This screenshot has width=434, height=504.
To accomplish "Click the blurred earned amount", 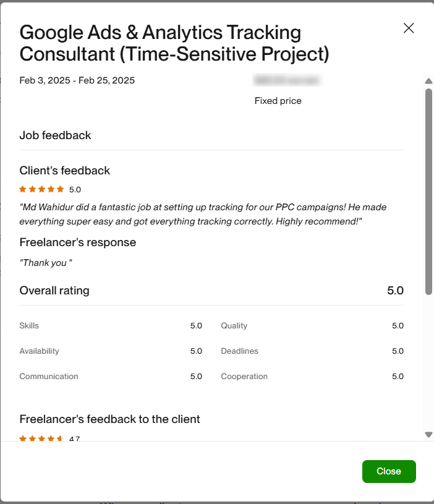I will pyautogui.click(x=287, y=80).
